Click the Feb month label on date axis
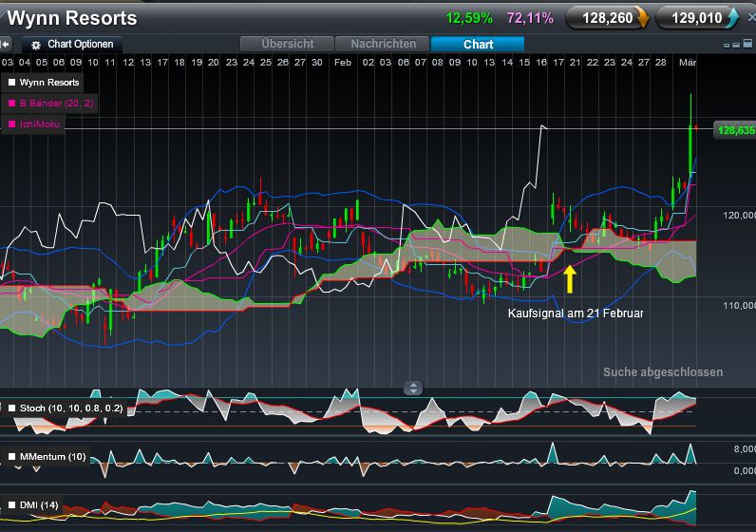756x532 pixels. 343,62
